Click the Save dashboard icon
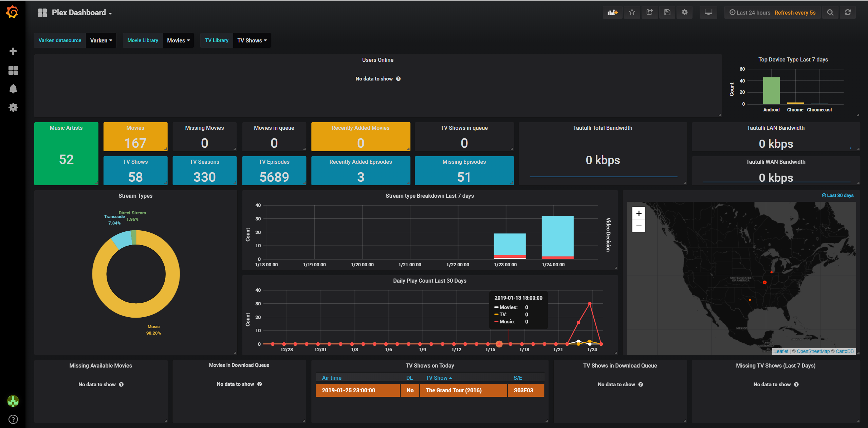Image resolution: width=868 pixels, height=428 pixels. point(667,13)
